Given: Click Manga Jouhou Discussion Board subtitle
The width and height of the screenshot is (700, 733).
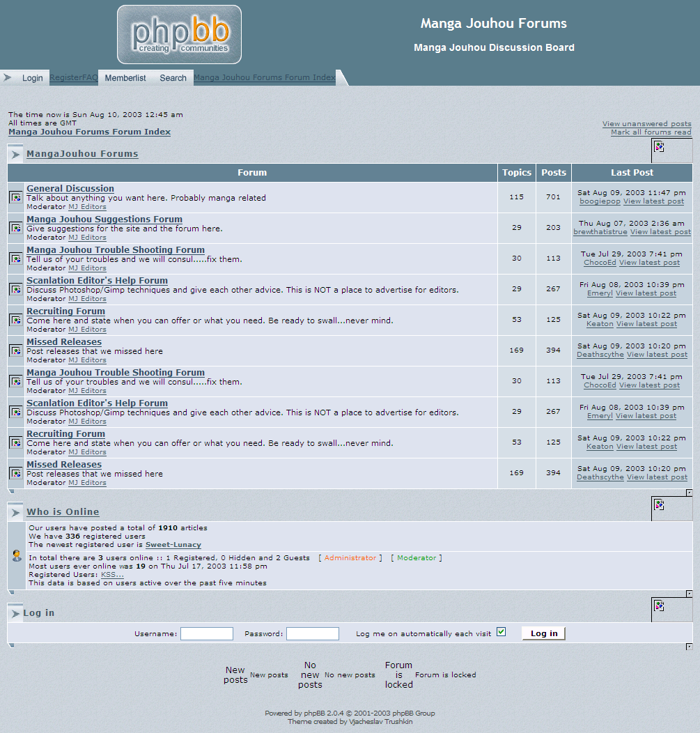Looking at the screenshot, I should 494,47.
